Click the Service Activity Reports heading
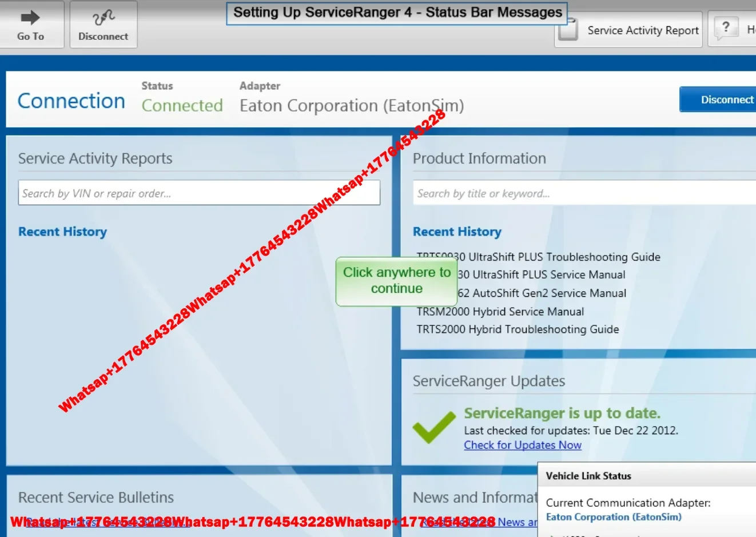The width and height of the screenshot is (756, 537). pyautogui.click(x=95, y=158)
